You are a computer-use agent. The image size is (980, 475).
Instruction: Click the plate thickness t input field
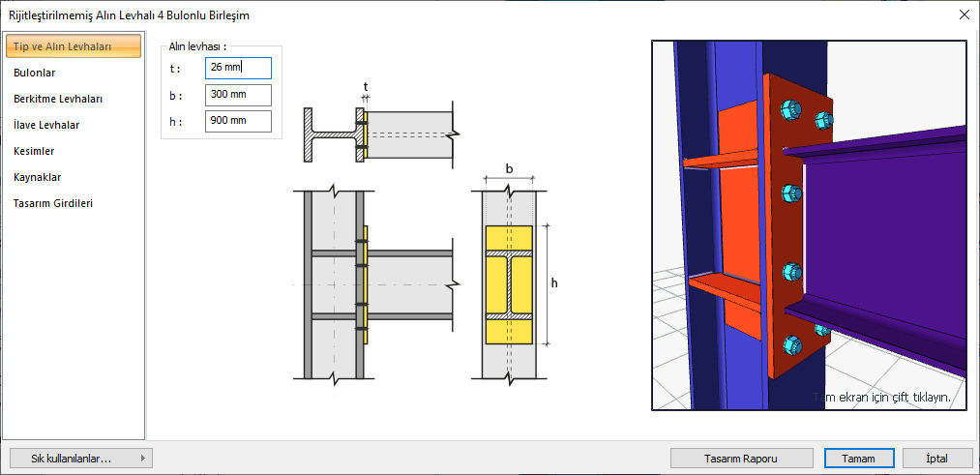tap(238, 68)
